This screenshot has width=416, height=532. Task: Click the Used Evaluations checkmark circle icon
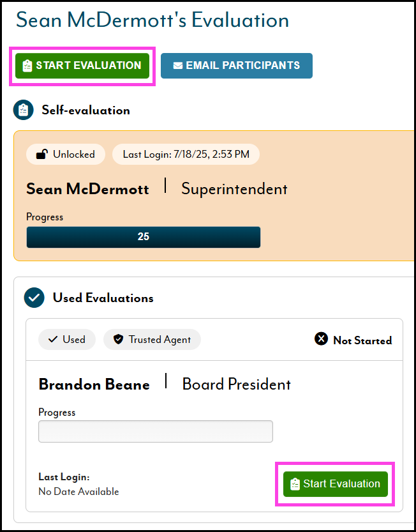pyautogui.click(x=34, y=298)
